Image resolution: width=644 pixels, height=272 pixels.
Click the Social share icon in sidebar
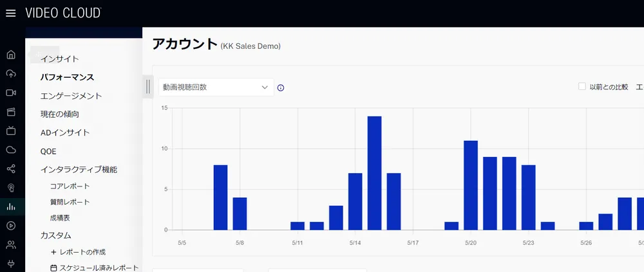(10, 169)
